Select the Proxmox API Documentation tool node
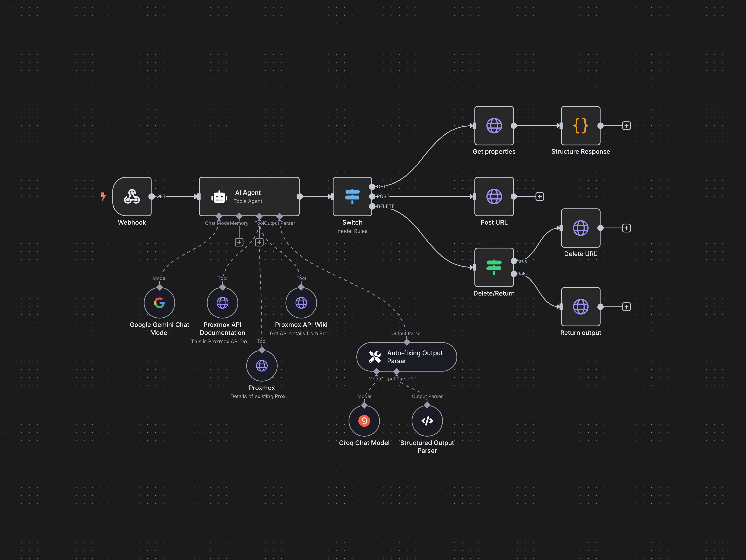Viewport: 746px width, 560px height. (222, 303)
